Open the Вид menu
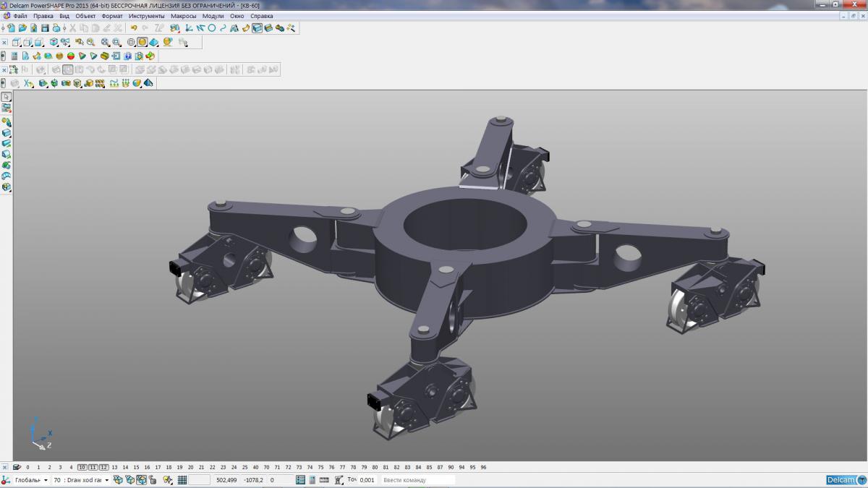Viewport: 868px width, 488px height. point(64,16)
